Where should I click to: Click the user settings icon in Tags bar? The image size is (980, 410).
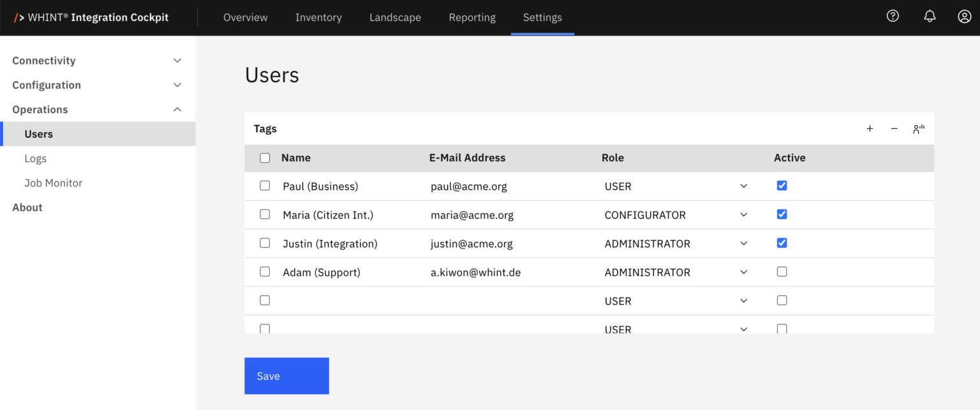click(918, 129)
